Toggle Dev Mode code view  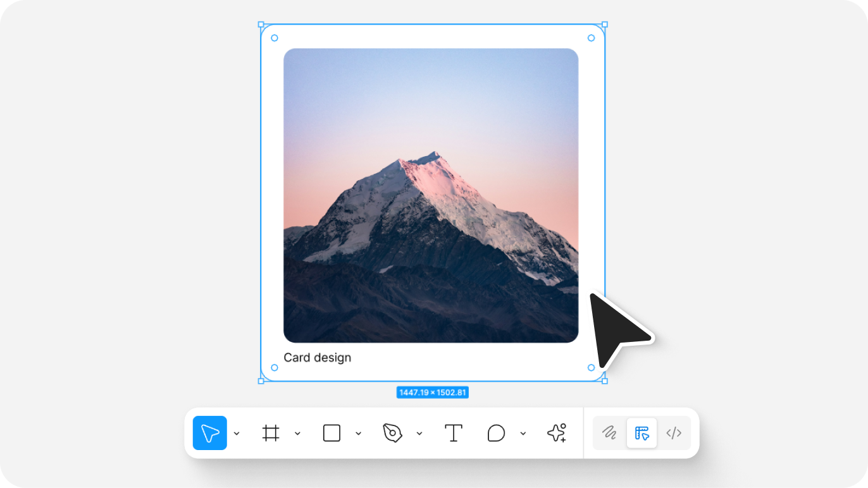(674, 433)
